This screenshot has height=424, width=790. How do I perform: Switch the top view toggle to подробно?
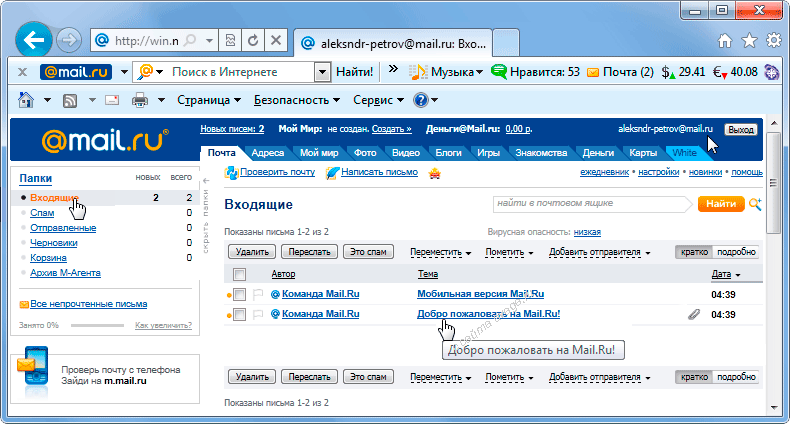(x=736, y=252)
